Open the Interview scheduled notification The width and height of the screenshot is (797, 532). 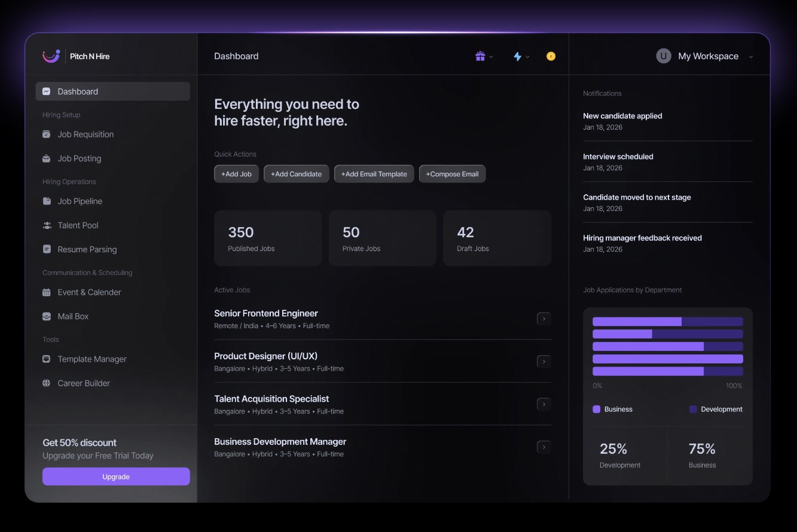[668, 162]
